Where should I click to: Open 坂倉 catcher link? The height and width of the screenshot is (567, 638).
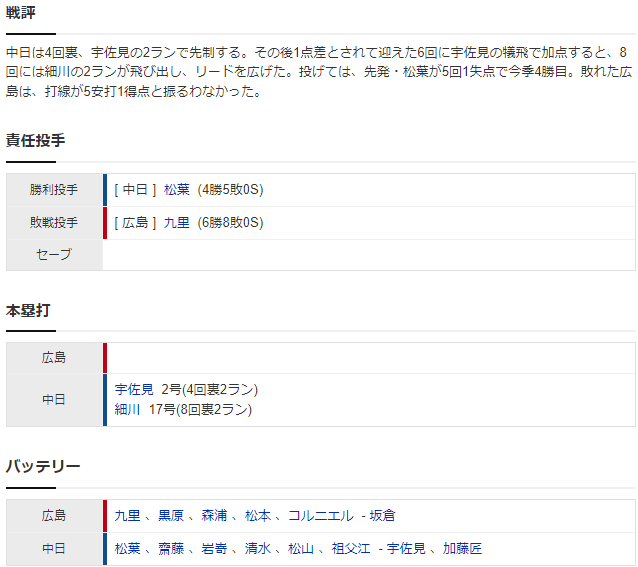(x=382, y=515)
